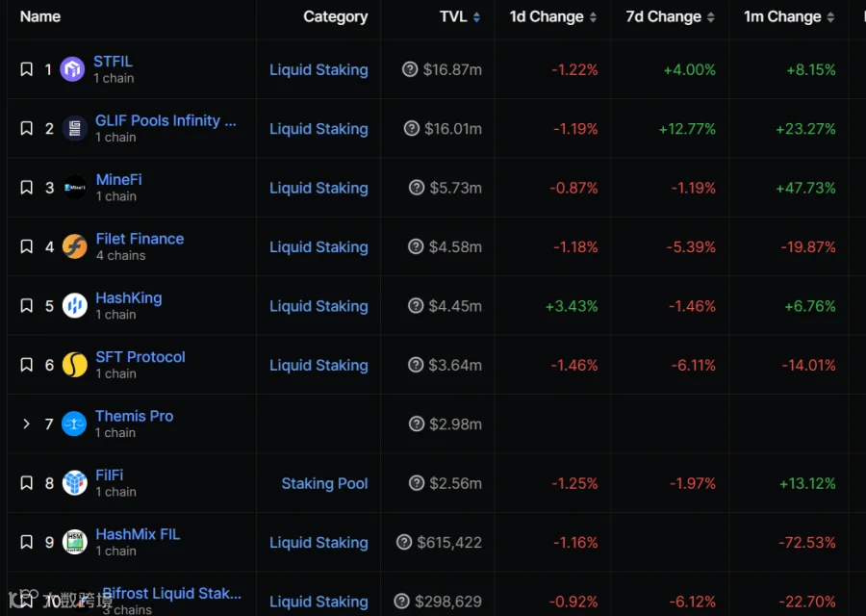Open the MineFi protocol page
This screenshot has height=616, width=866.
(x=118, y=180)
